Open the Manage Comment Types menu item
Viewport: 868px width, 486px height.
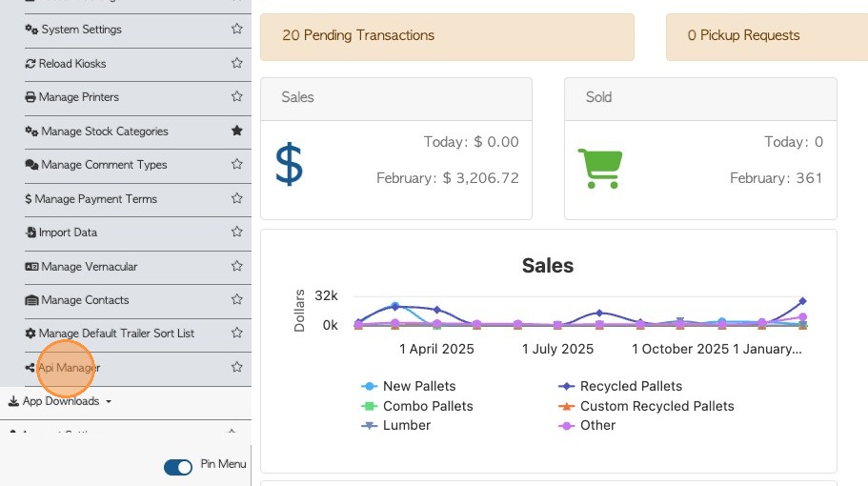[x=104, y=165]
